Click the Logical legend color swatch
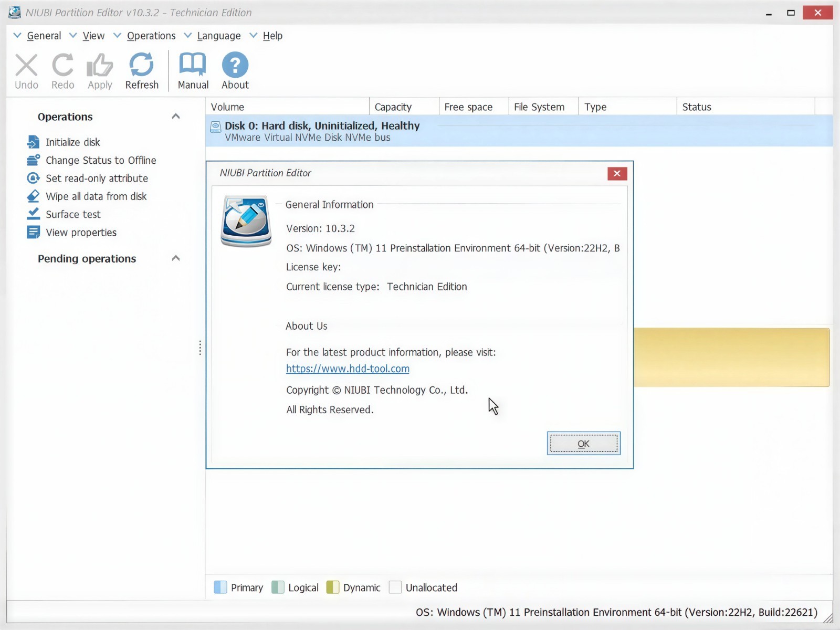This screenshot has height=630, width=840. [278, 587]
